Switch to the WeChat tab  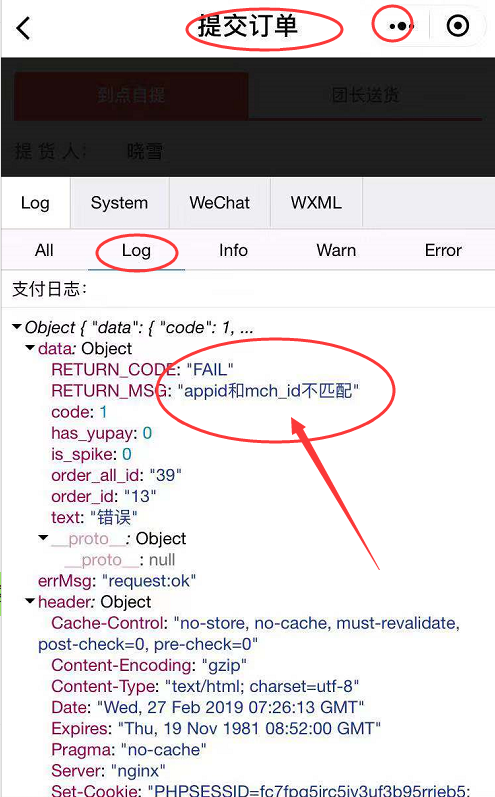[220, 203]
